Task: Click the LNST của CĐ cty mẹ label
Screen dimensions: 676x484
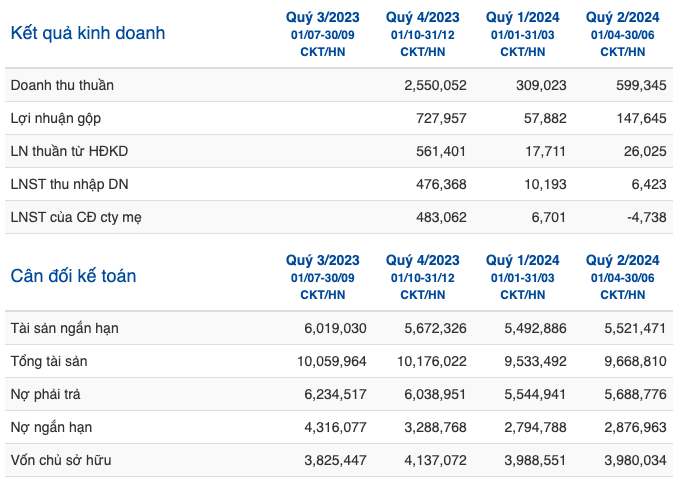Action: click(x=76, y=217)
